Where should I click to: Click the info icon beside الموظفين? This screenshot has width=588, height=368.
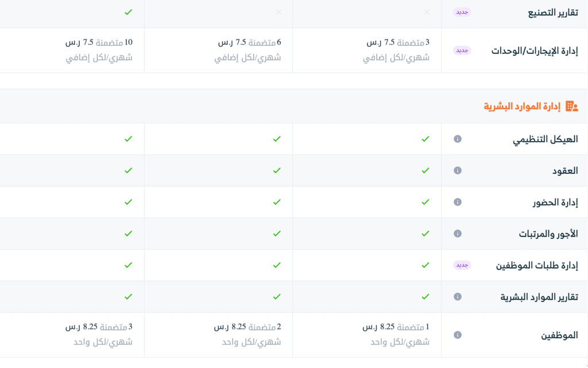pyautogui.click(x=458, y=335)
